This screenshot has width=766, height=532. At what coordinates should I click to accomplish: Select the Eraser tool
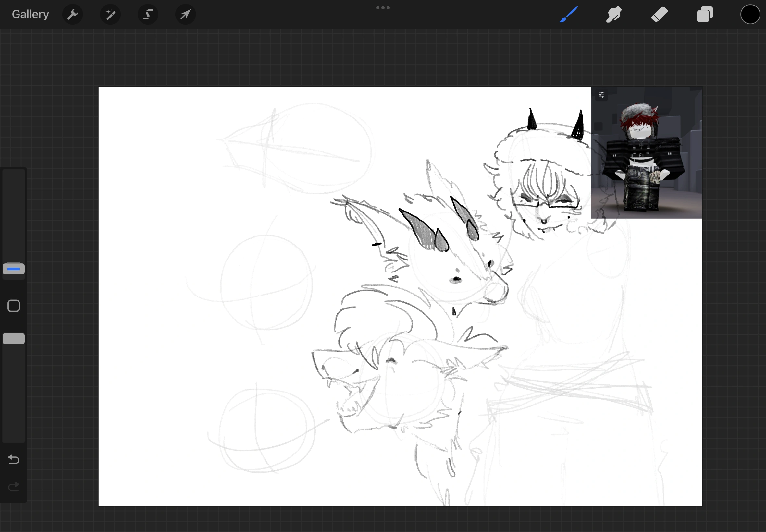coord(659,14)
